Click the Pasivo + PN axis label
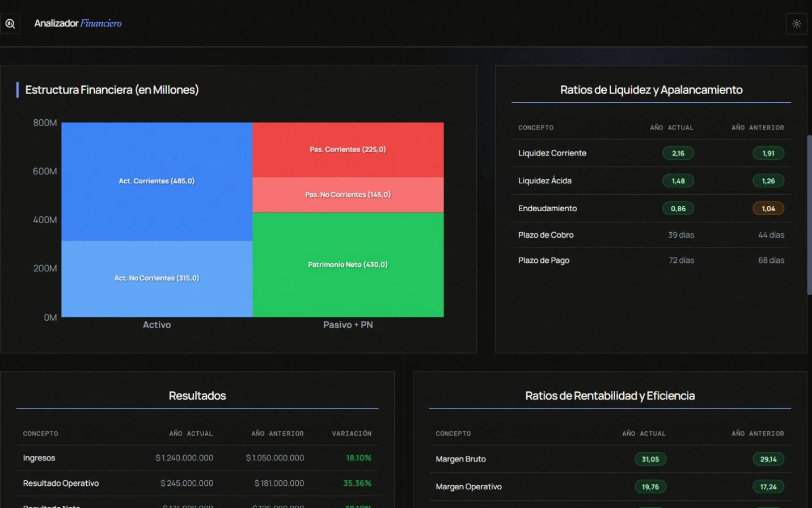Image resolution: width=812 pixels, height=508 pixels. pos(348,325)
